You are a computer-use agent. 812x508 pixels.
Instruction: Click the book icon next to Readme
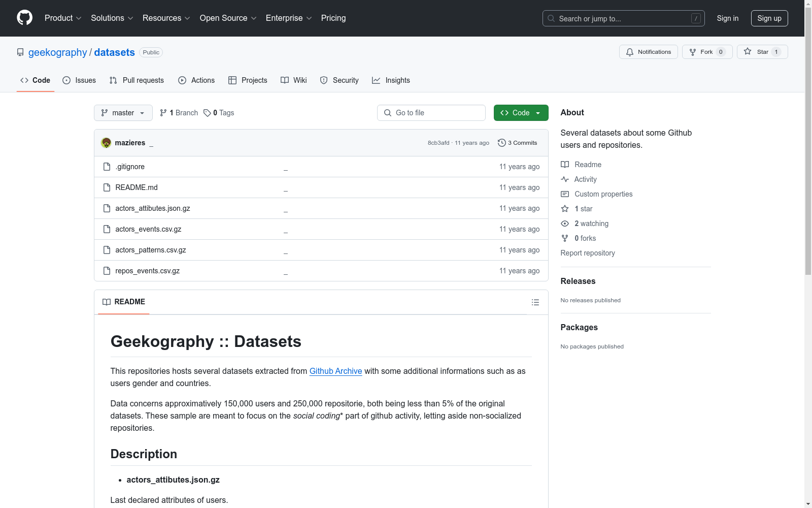565,165
